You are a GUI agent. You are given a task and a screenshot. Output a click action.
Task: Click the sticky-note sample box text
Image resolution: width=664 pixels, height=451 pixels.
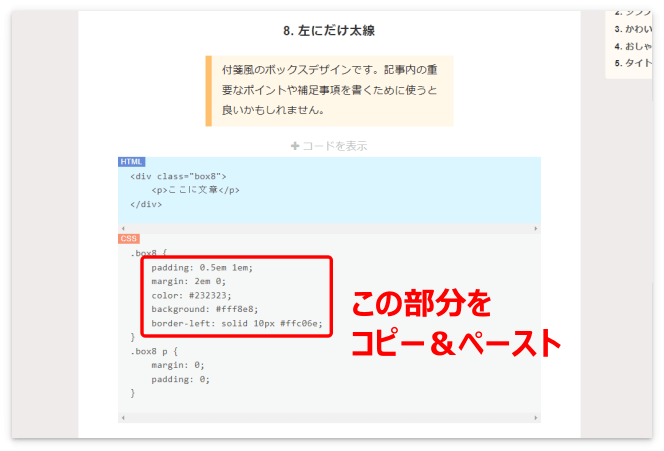tap(329, 90)
